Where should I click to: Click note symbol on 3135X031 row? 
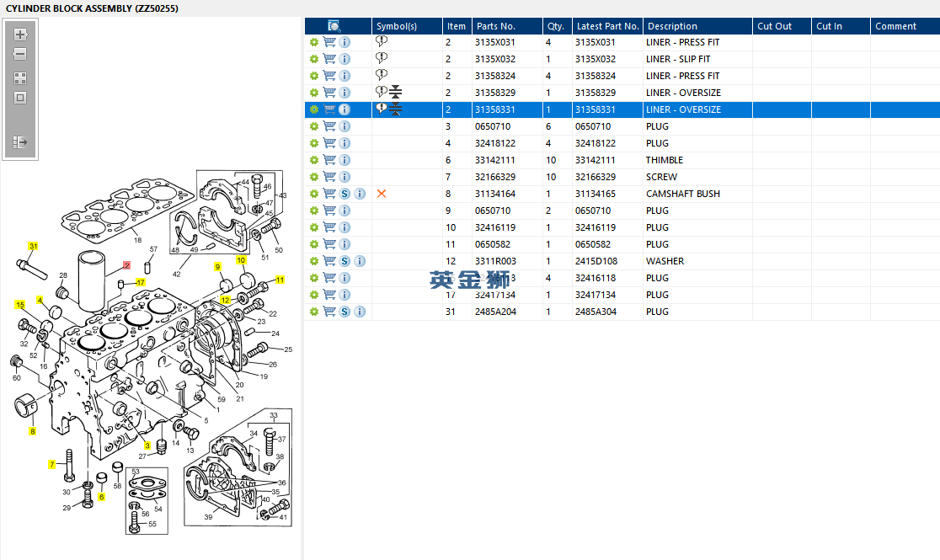(x=382, y=42)
